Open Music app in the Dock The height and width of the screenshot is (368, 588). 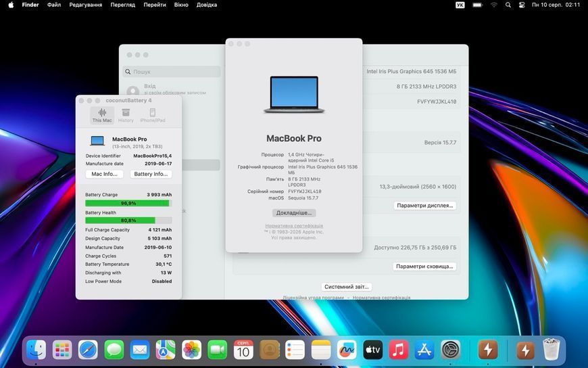[399, 350]
